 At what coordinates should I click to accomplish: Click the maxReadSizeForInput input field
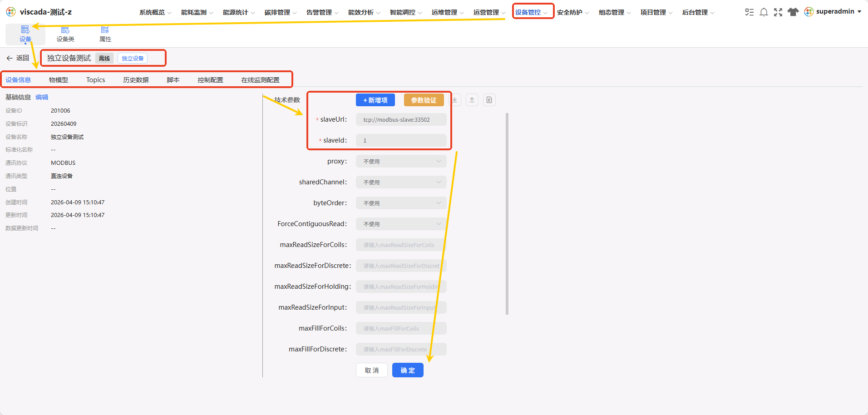[x=401, y=307]
